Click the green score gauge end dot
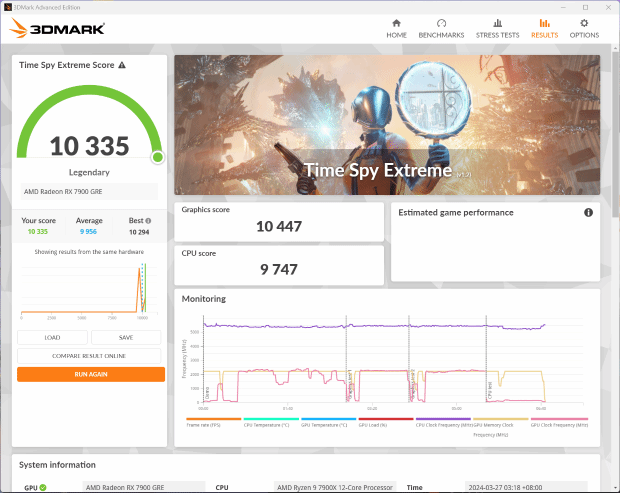 [158, 157]
